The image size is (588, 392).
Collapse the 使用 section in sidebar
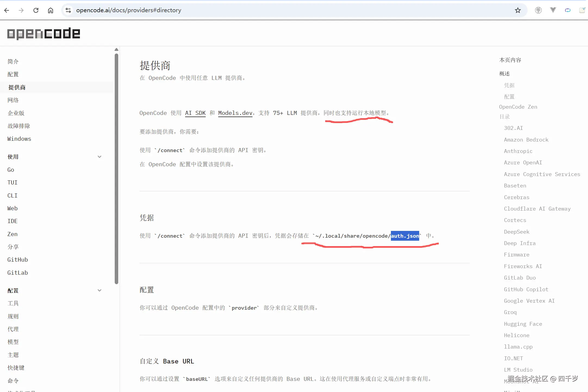click(99, 157)
